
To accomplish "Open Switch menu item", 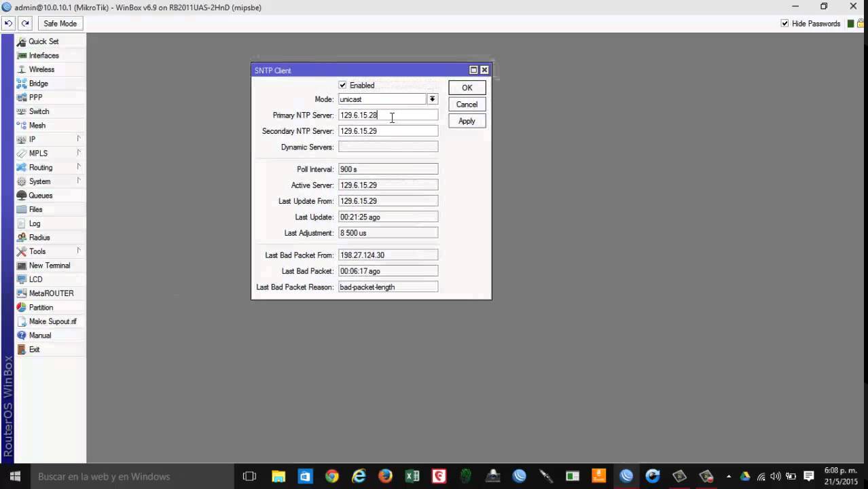I will pyautogui.click(x=50, y=111).
